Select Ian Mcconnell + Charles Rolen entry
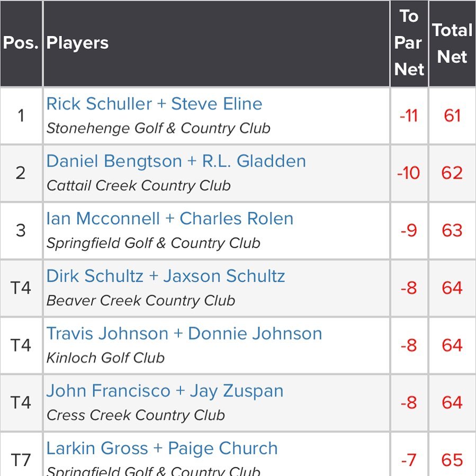Screen dimensions: 476x476 [x=169, y=219]
